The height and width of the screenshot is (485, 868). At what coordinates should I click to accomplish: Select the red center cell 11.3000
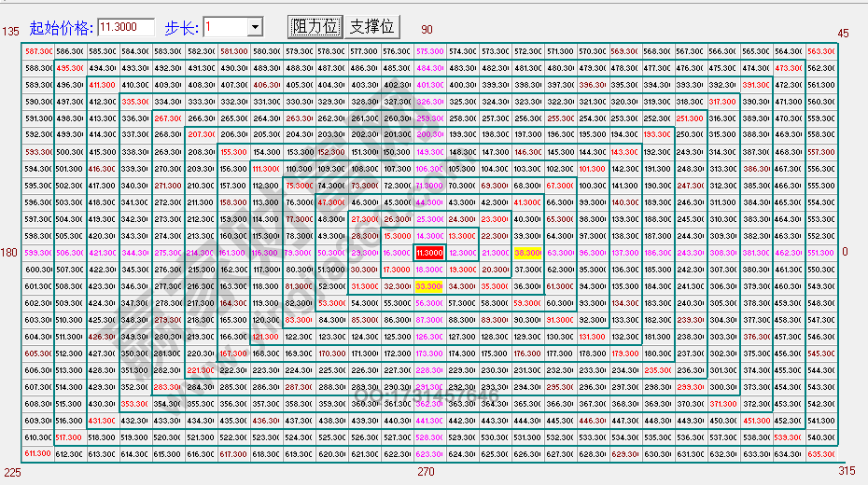point(429,253)
